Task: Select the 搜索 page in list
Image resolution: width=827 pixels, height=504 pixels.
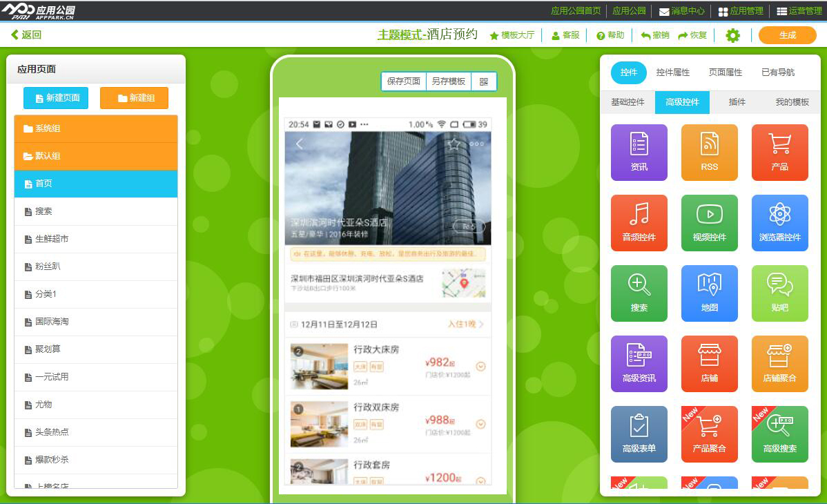Action: click(x=96, y=211)
